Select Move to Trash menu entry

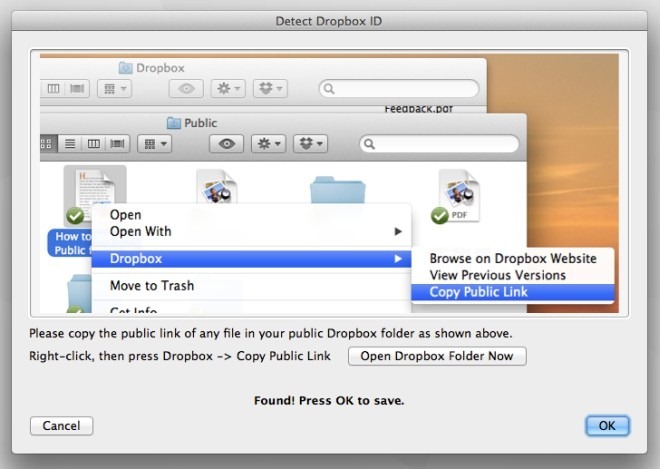[x=251, y=285]
